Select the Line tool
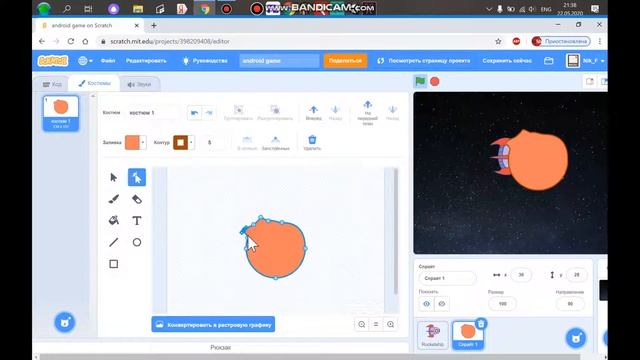640x360 pixels. coord(113,242)
